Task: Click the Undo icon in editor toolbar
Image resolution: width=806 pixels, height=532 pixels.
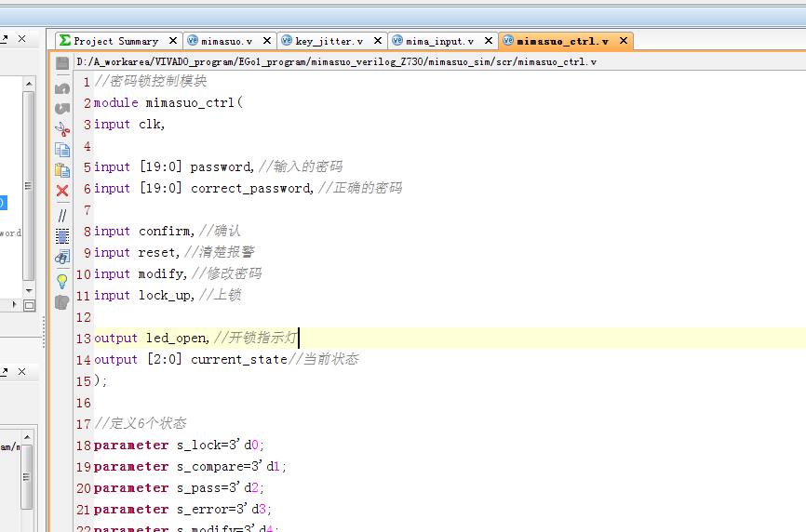Action: [62, 88]
